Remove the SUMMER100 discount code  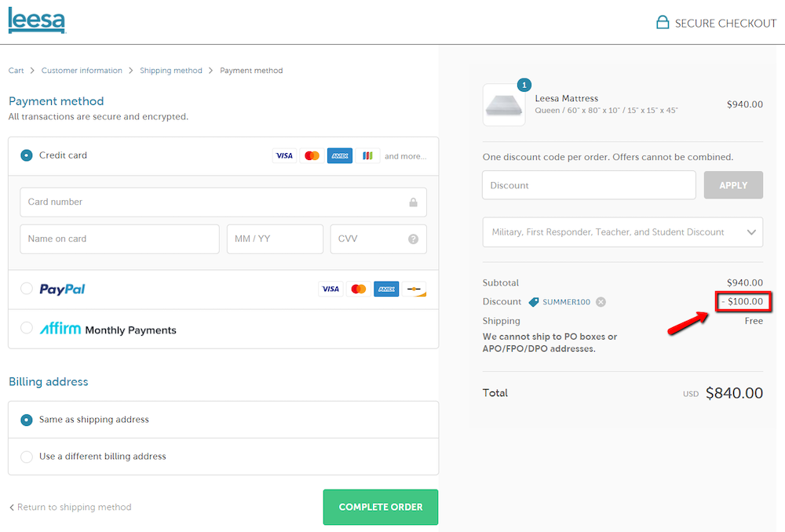(601, 301)
